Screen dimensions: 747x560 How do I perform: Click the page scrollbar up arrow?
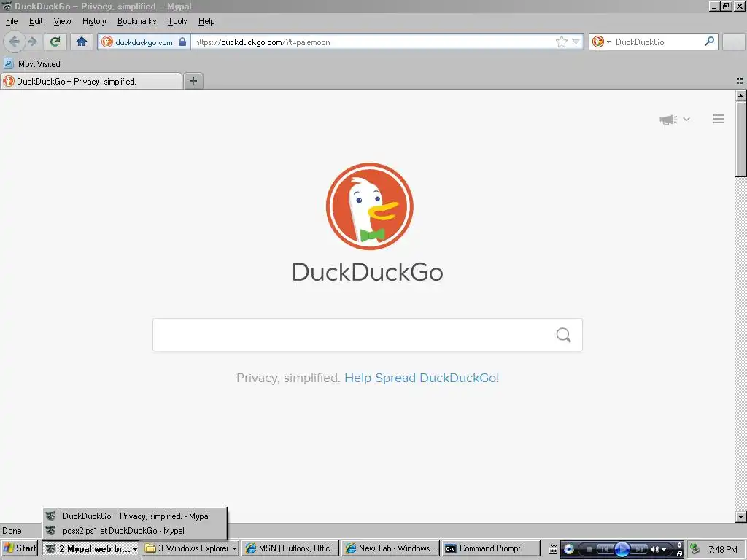tap(741, 96)
